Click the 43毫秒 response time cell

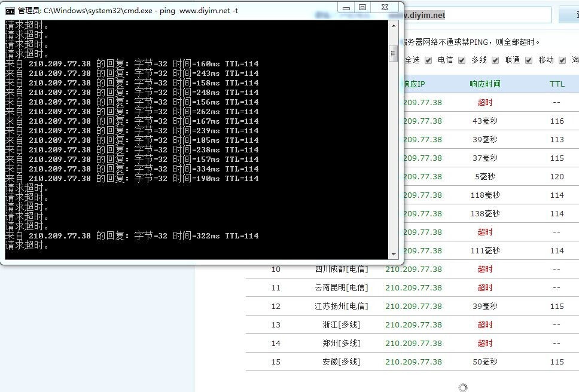click(485, 121)
